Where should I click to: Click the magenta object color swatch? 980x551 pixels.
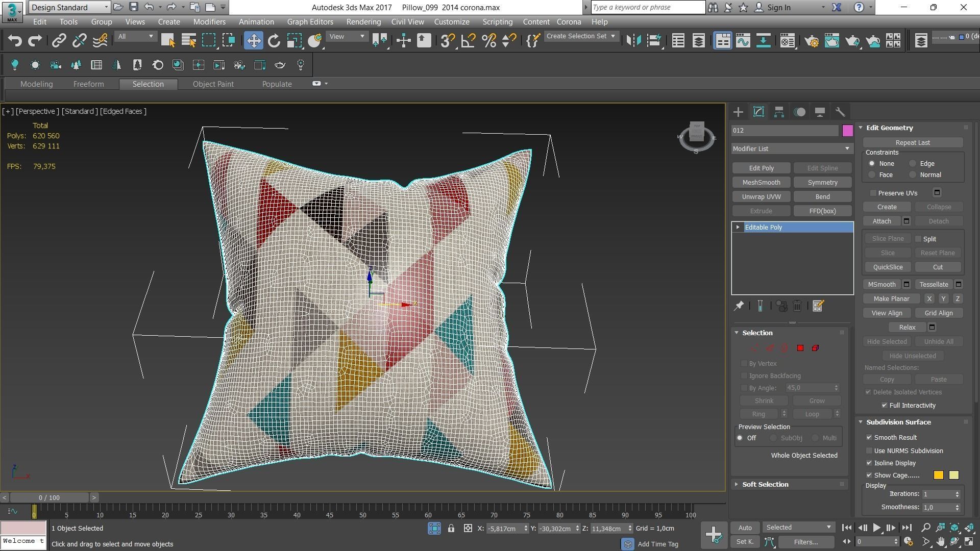pos(847,131)
